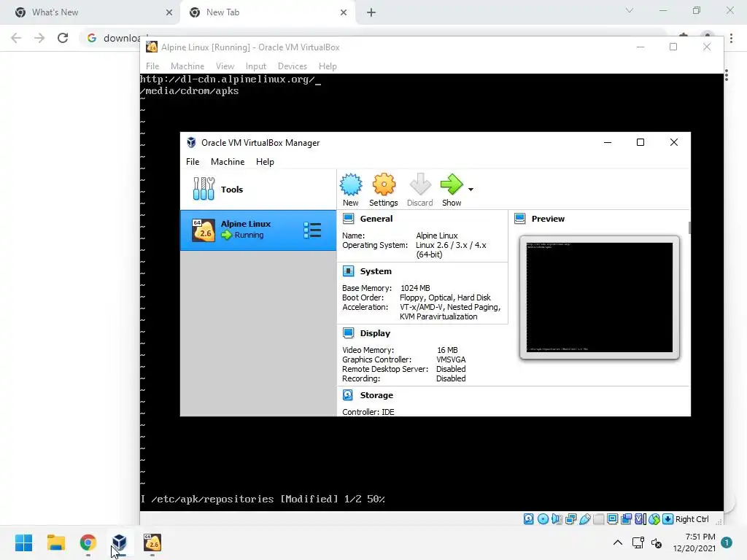Click the Display monitor icon
The width and height of the screenshot is (747, 560).
click(x=348, y=332)
